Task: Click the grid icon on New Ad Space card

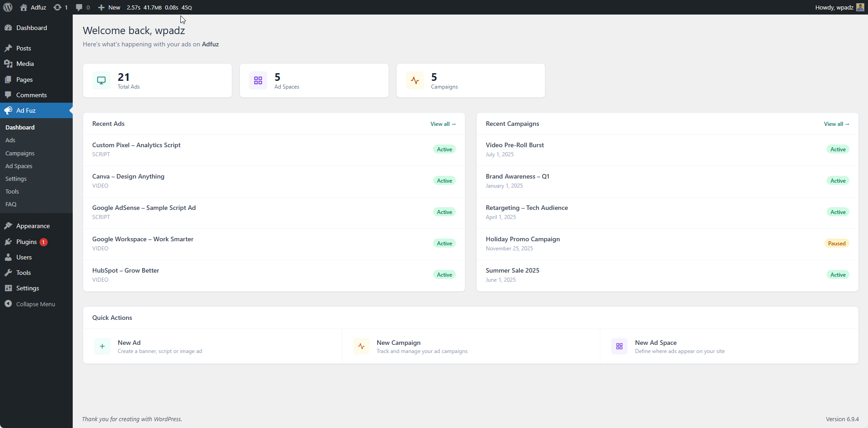Action: point(619,346)
